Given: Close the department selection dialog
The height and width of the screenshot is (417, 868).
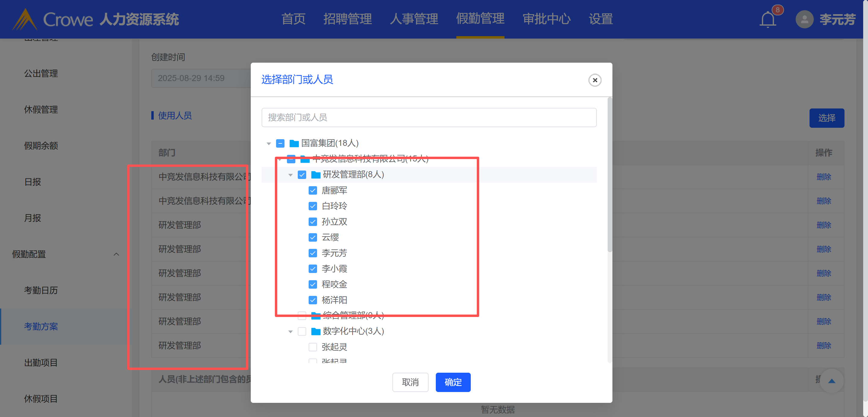Looking at the screenshot, I should 595,80.
